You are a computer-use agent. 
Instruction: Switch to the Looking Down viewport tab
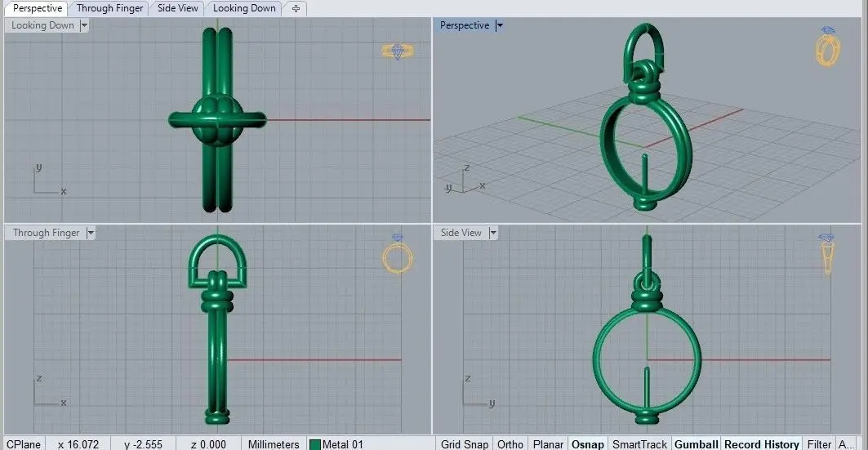(244, 8)
